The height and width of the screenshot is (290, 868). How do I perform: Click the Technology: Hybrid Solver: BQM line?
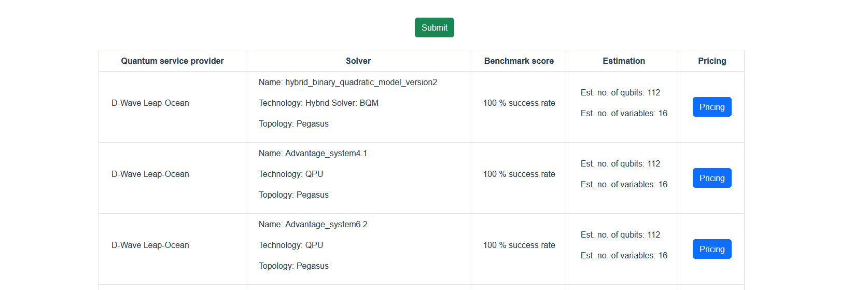point(318,103)
